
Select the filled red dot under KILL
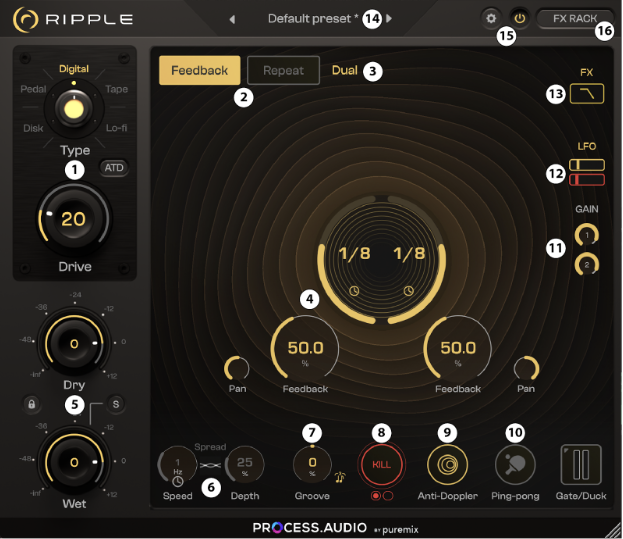coord(375,496)
